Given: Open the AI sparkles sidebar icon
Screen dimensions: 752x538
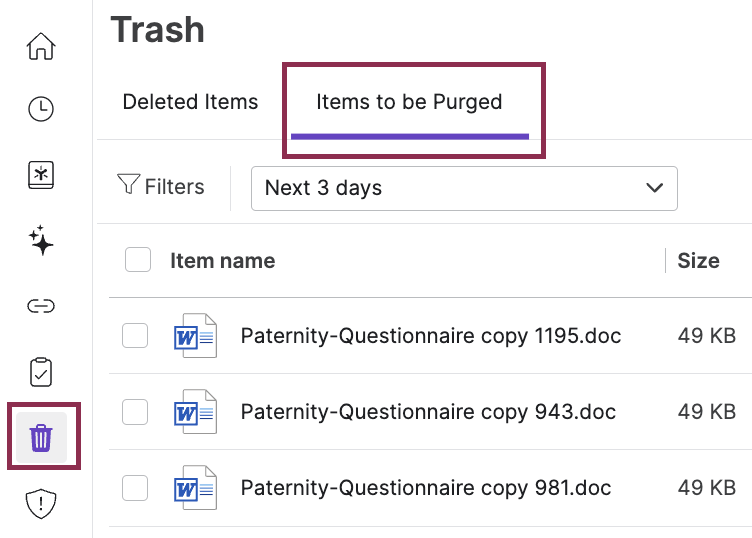Looking at the screenshot, I should coord(41,240).
